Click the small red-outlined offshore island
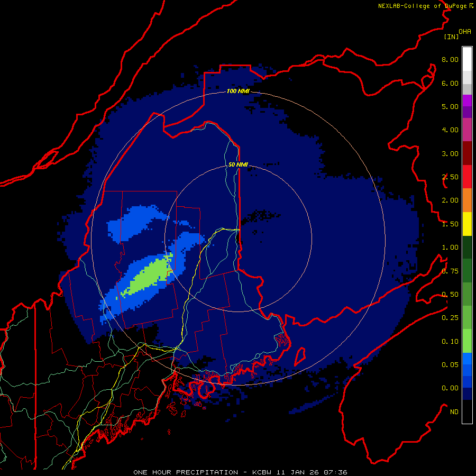 (x=300, y=356)
